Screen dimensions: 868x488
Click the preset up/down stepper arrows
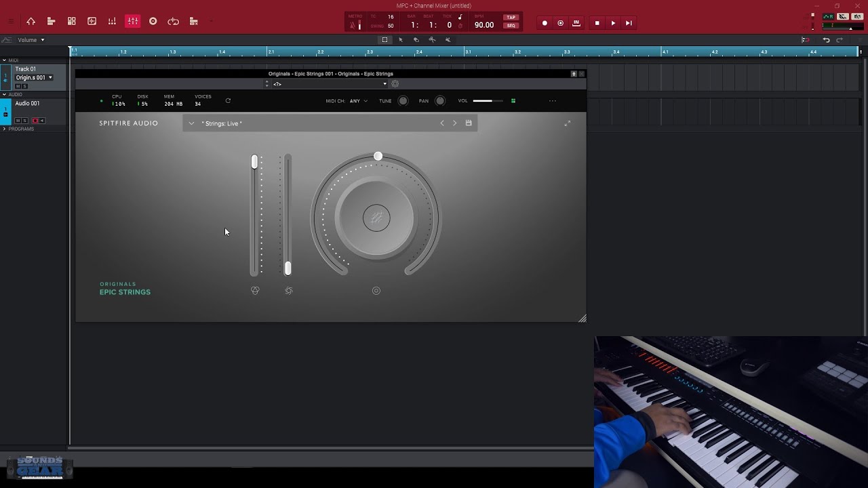267,84
